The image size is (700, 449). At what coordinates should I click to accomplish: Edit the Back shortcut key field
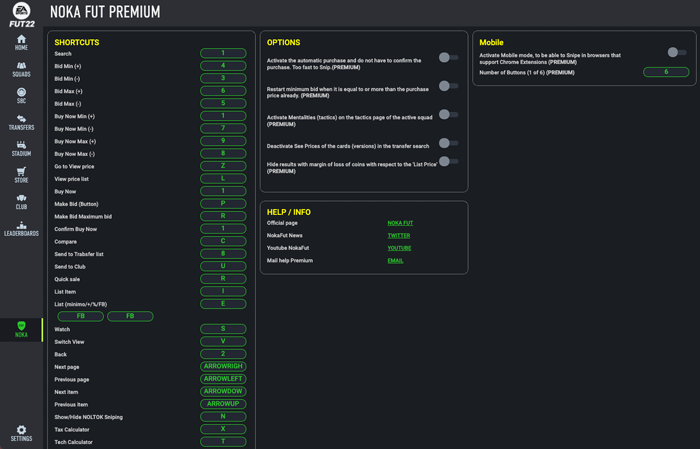tap(223, 353)
